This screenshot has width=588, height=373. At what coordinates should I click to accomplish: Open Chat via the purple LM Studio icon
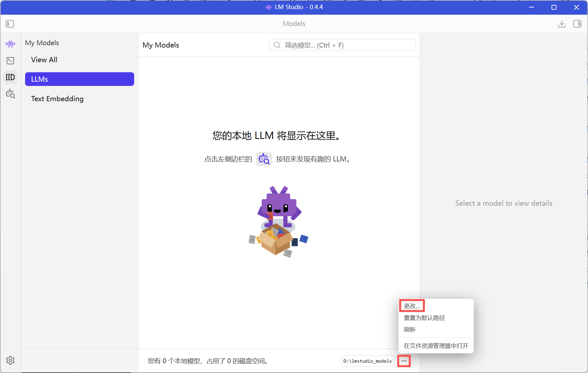click(x=10, y=44)
